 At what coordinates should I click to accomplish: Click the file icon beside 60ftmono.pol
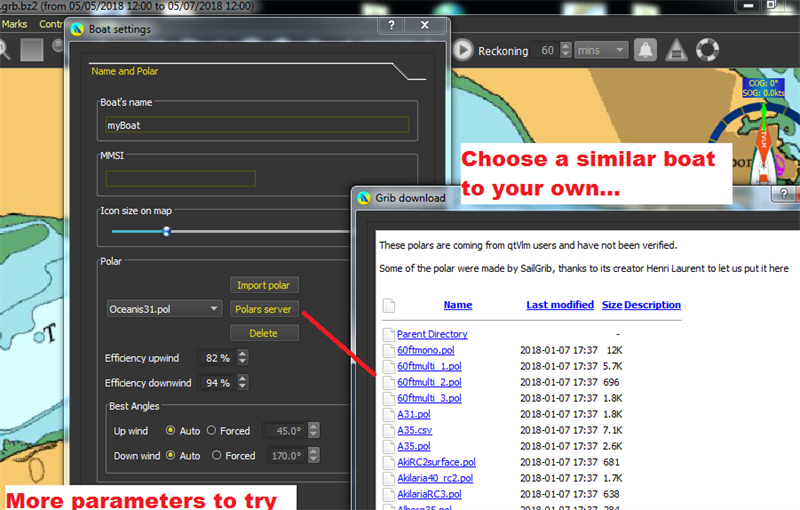388,350
